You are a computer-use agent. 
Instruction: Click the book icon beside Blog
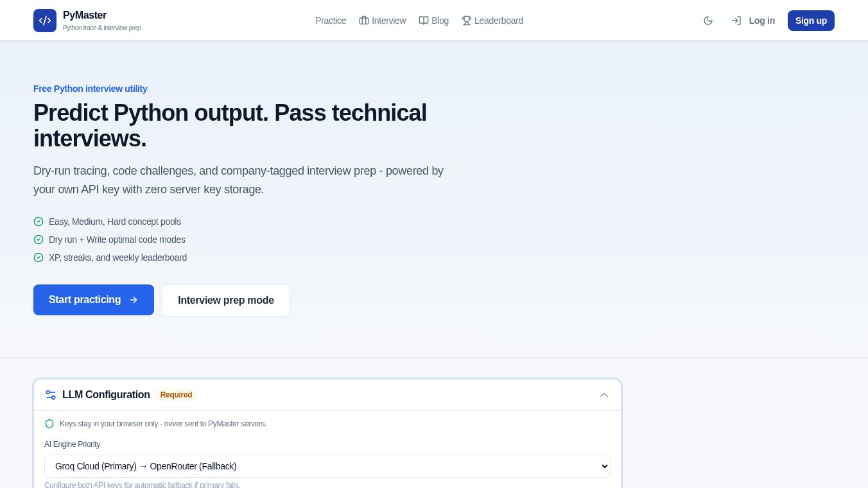tap(424, 21)
